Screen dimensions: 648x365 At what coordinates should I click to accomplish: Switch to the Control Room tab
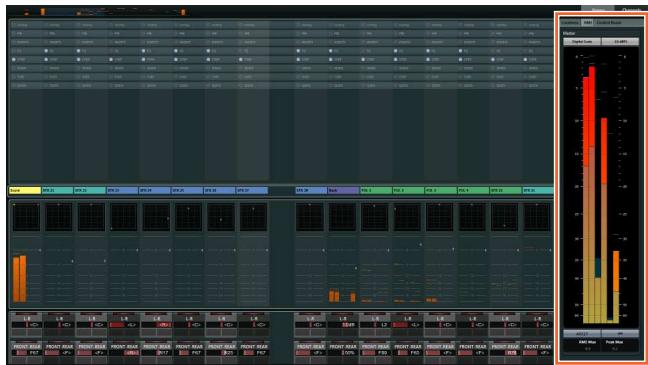609,22
